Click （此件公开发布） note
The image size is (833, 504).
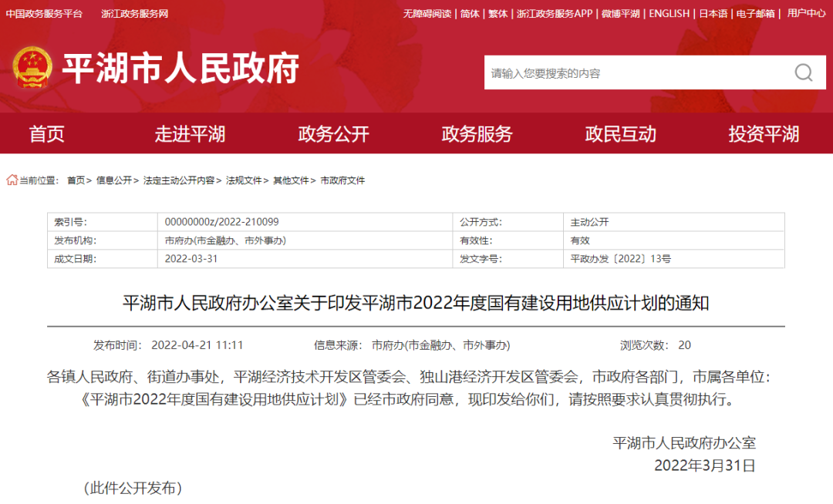[x=133, y=488]
